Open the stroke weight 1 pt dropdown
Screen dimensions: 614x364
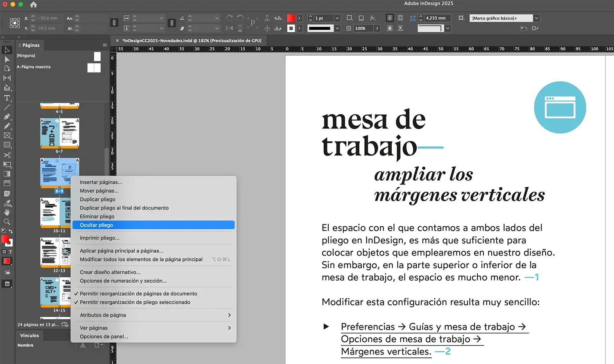[337, 18]
